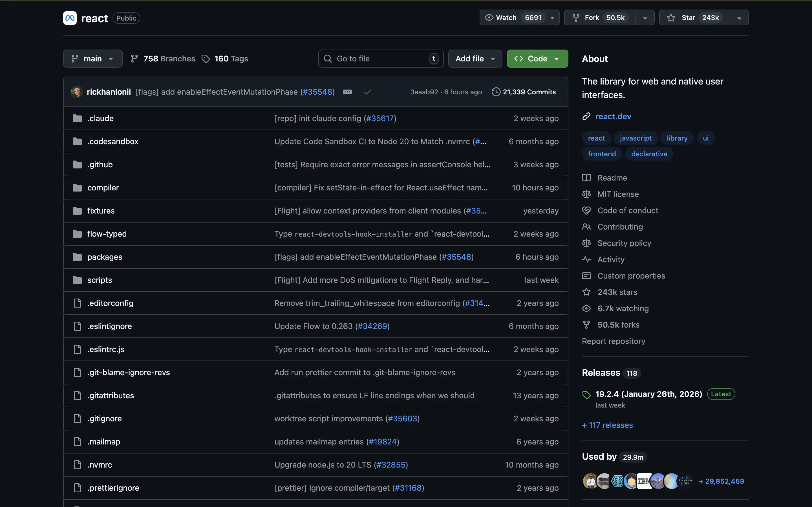Click the link icon beside react.dev
Screen dimensions: 812x507
coord(586,116)
